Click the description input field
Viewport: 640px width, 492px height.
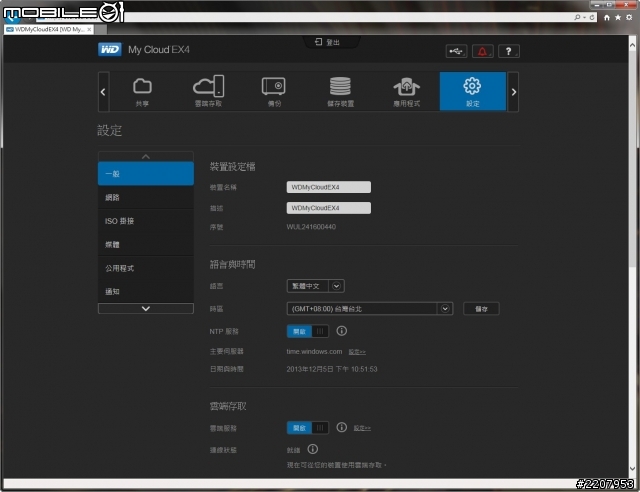tap(329, 208)
